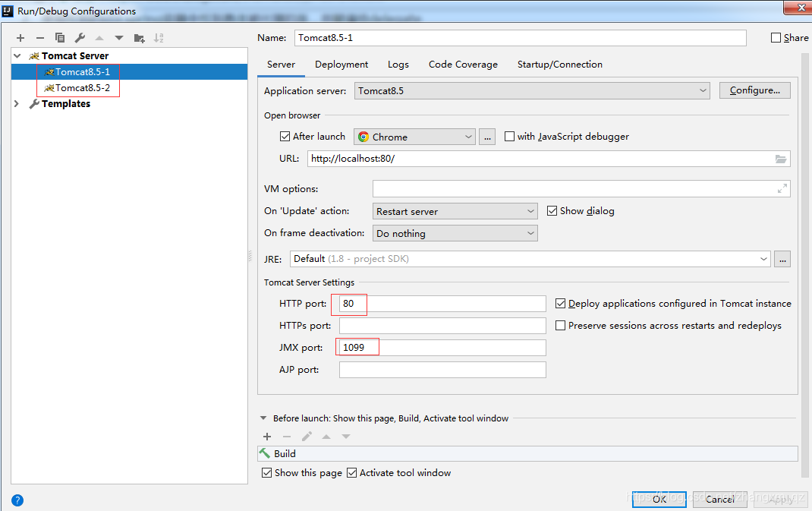This screenshot has width=812, height=511.
Task: Open edit templates wrench icon in toolbar
Action: [80, 38]
